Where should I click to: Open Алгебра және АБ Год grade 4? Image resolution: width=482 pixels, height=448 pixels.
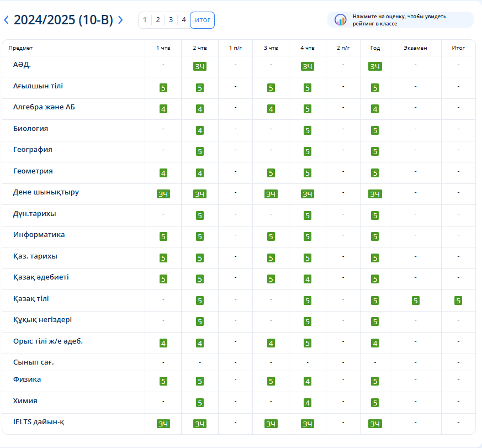tap(375, 109)
